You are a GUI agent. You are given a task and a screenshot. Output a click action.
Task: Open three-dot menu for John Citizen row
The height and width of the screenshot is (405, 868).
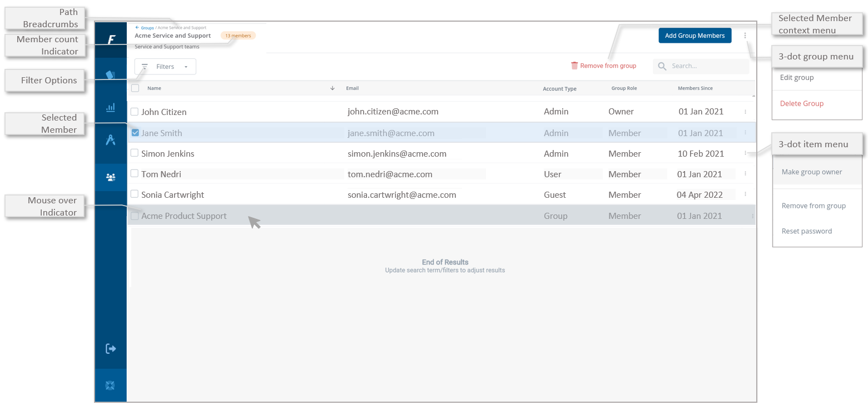point(745,112)
